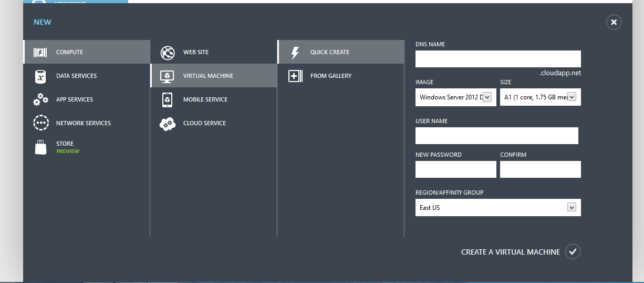
Task: Click the Compute category icon
Action: pos(40,52)
